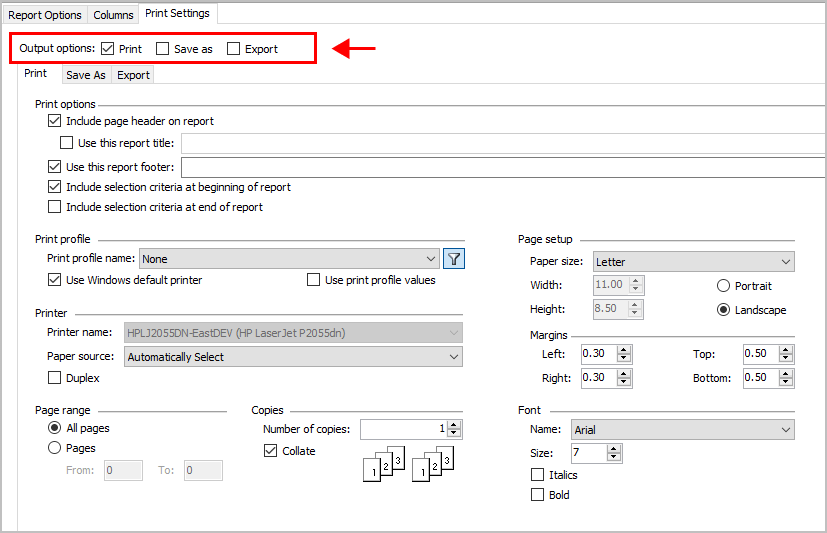Open the Export sub-tab
Viewport: 827px width, 533px height.
click(133, 75)
